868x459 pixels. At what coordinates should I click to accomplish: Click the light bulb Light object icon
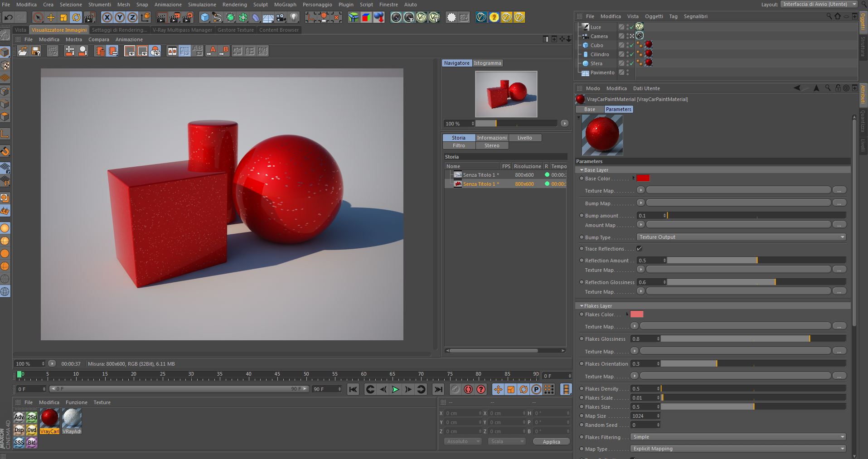click(x=294, y=18)
